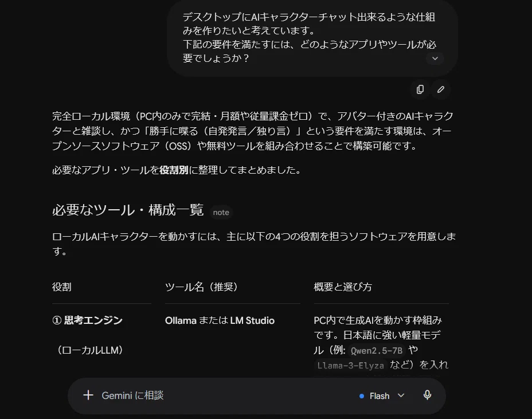Open the 'note' source chip
The image size is (532, 419).
pos(221,213)
